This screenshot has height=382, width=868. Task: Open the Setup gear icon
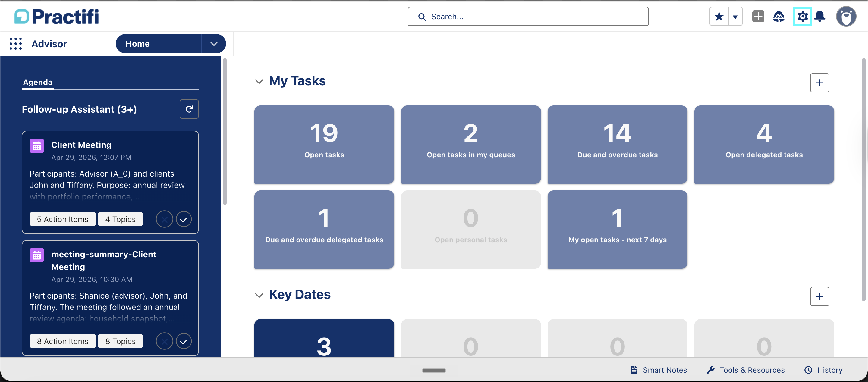click(x=802, y=16)
